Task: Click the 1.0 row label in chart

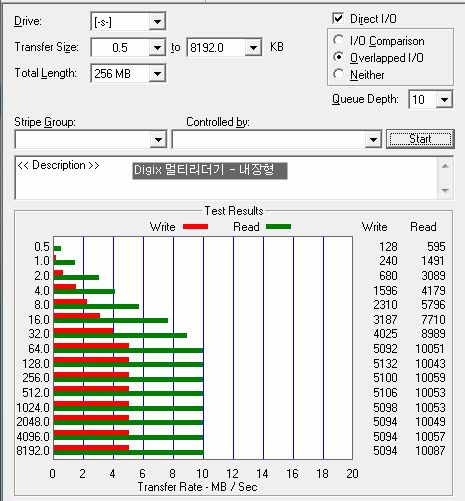Action: coord(42,261)
